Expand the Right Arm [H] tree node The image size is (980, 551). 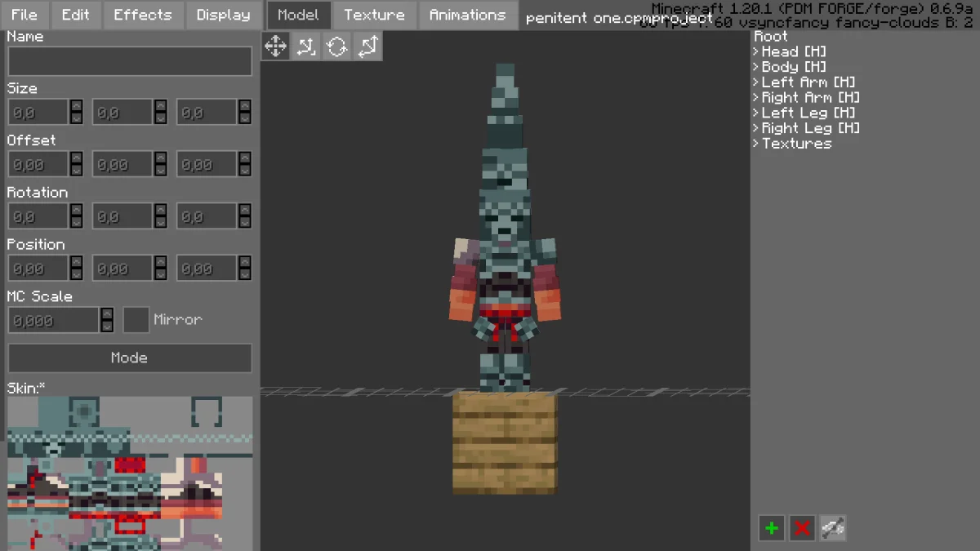(755, 97)
